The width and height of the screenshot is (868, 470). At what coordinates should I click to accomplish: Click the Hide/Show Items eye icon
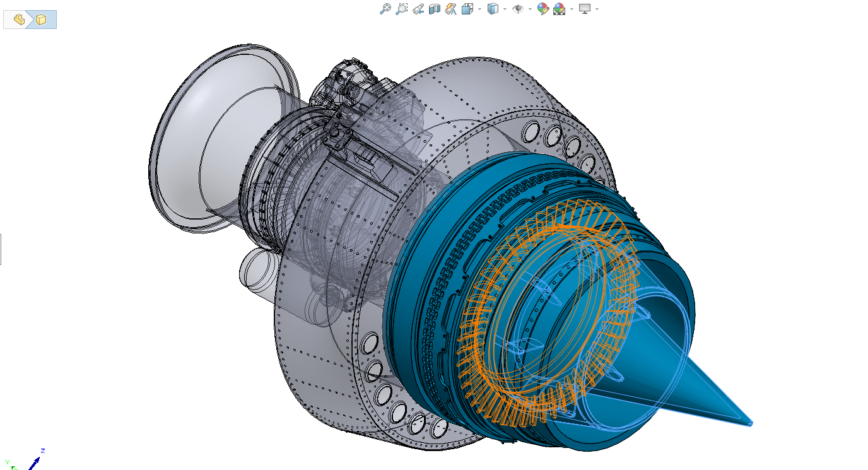click(518, 9)
